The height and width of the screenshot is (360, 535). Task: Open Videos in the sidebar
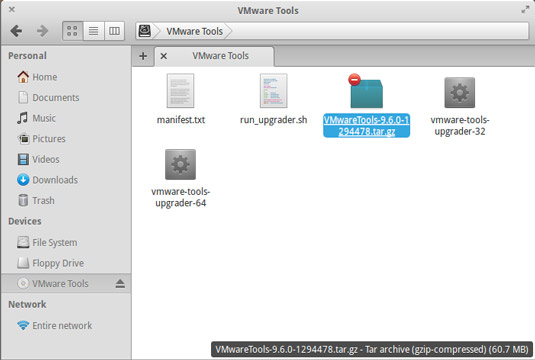click(66, 159)
